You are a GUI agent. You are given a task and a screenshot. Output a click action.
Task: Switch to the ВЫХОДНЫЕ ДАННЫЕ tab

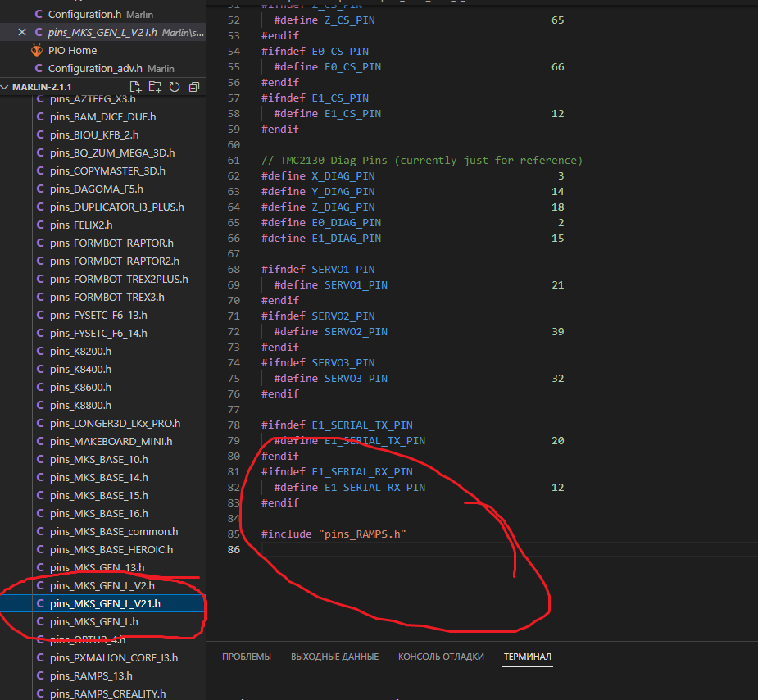(x=334, y=657)
